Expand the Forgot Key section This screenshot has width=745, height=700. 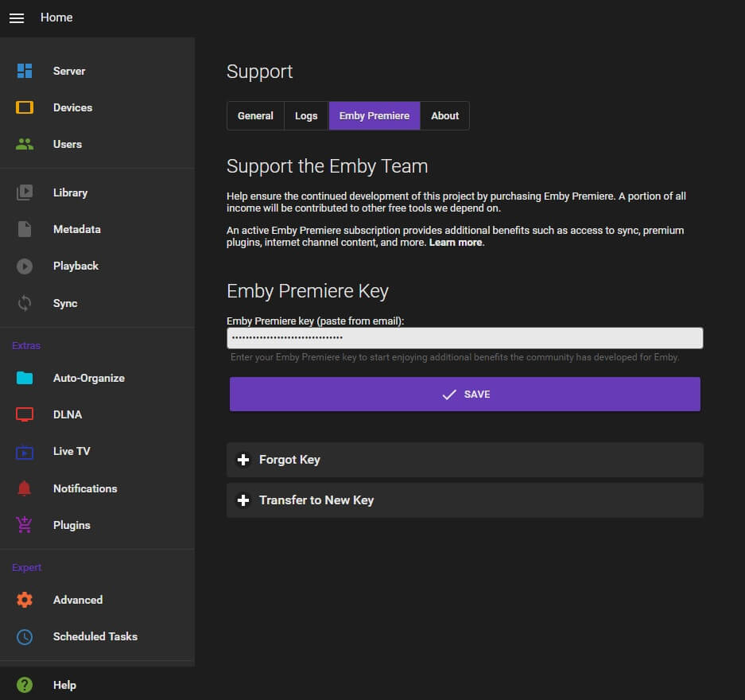(464, 460)
